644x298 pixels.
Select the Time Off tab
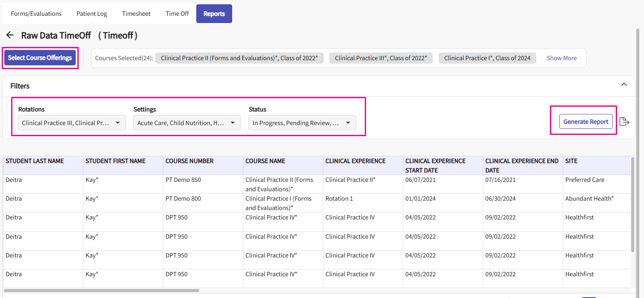point(177,14)
